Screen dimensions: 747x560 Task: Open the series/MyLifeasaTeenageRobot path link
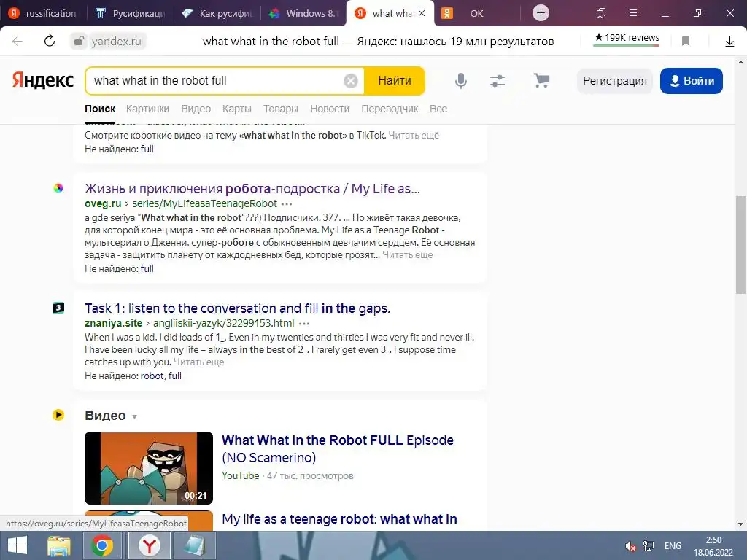coord(204,203)
